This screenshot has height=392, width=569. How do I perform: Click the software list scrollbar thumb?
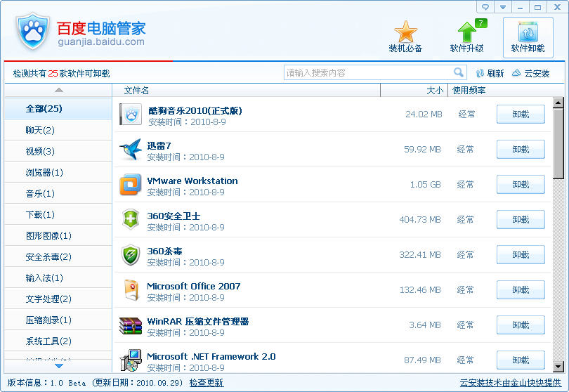pos(558,143)
